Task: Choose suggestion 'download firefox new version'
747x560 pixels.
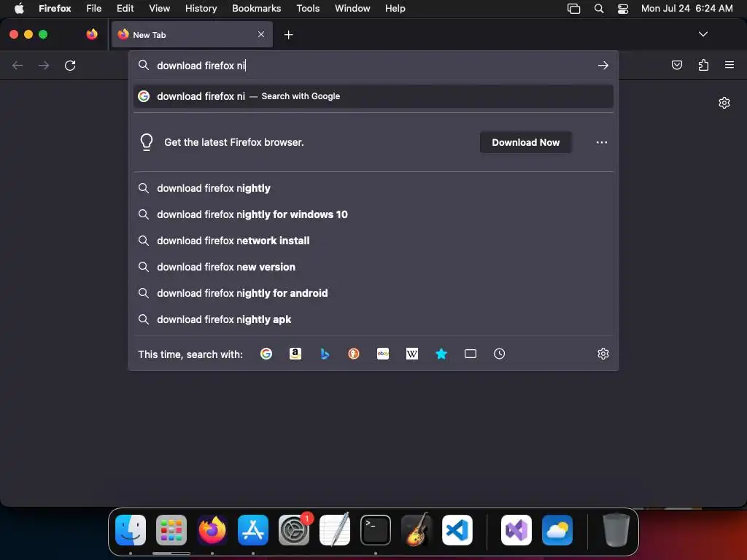Action: click(x=373, y=267)
